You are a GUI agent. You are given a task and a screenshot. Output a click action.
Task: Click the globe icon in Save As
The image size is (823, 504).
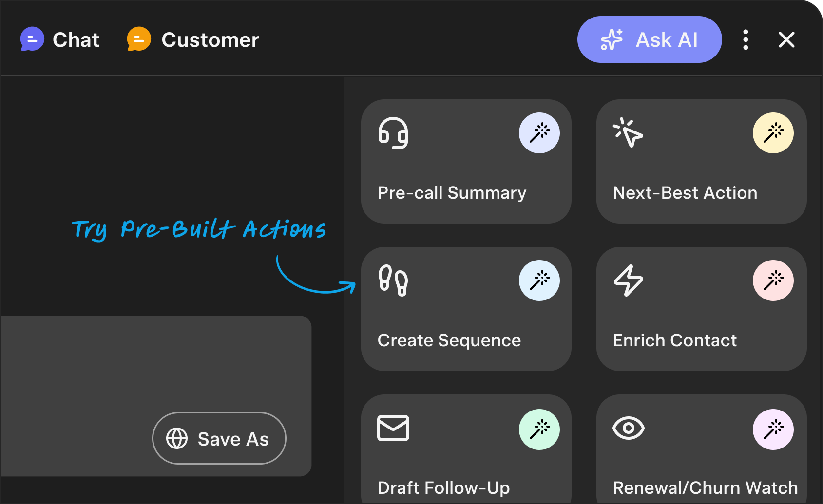click(x=177, y=438)
